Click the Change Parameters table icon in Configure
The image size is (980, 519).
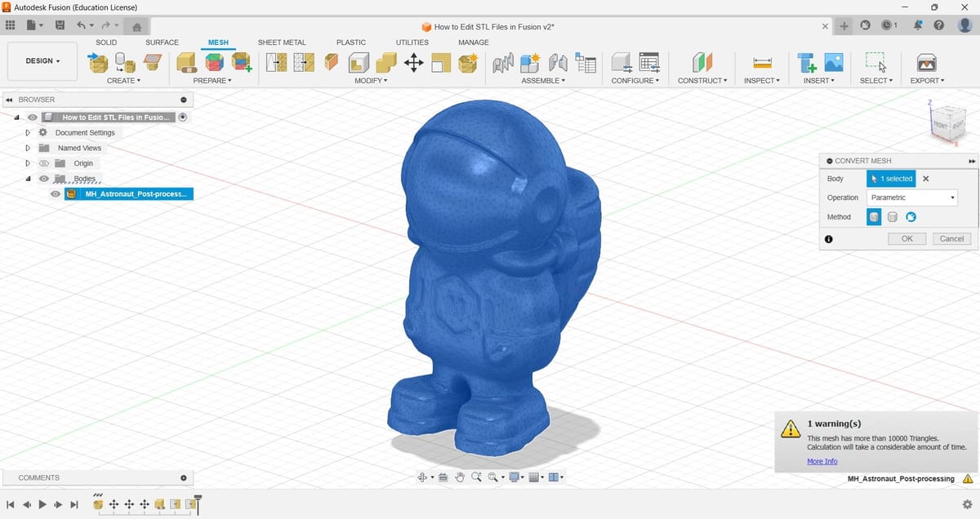(649, 62)
